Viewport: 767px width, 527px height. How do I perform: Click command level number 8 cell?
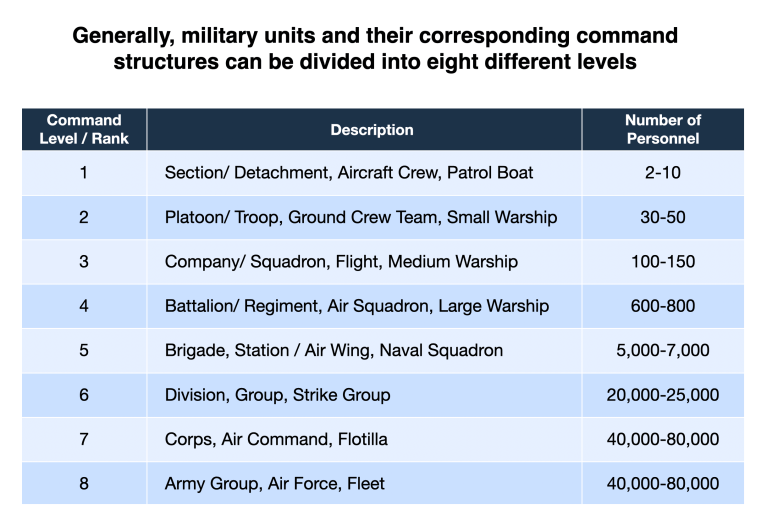click(84, 484)
